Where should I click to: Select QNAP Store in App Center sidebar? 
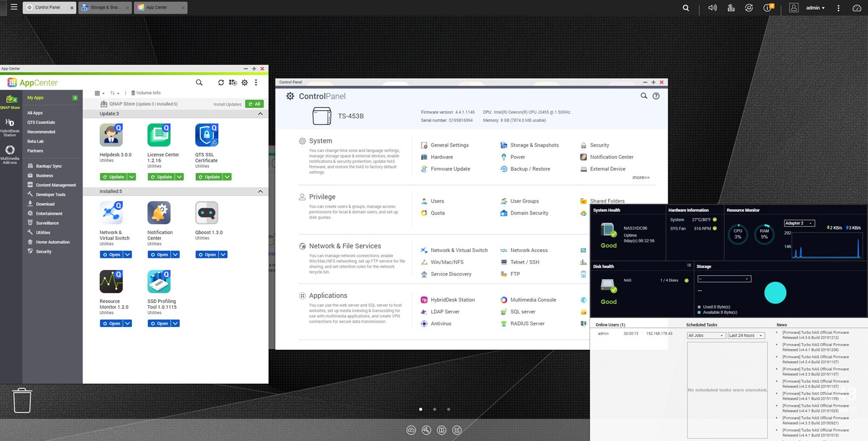point(10,102)
